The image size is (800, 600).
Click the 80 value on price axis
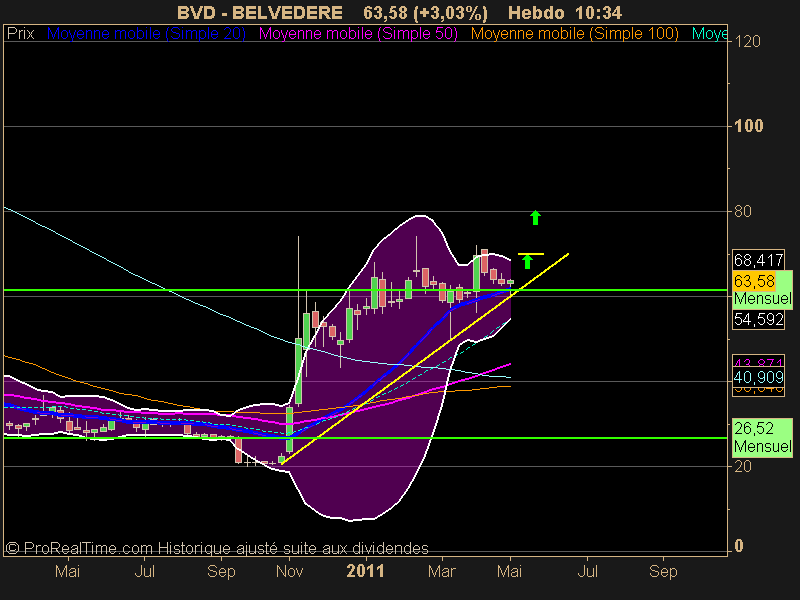click(743, 211)
